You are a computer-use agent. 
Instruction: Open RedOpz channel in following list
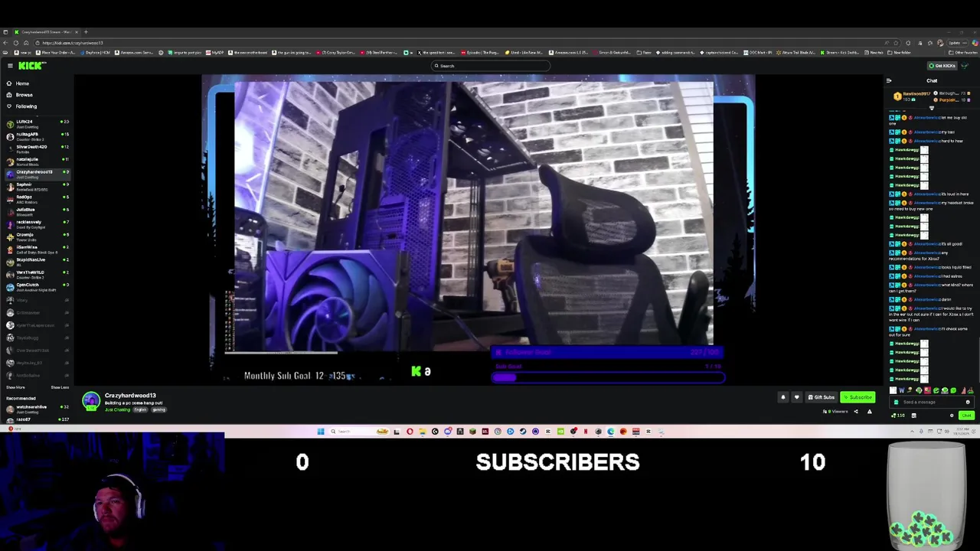point(37,198)
